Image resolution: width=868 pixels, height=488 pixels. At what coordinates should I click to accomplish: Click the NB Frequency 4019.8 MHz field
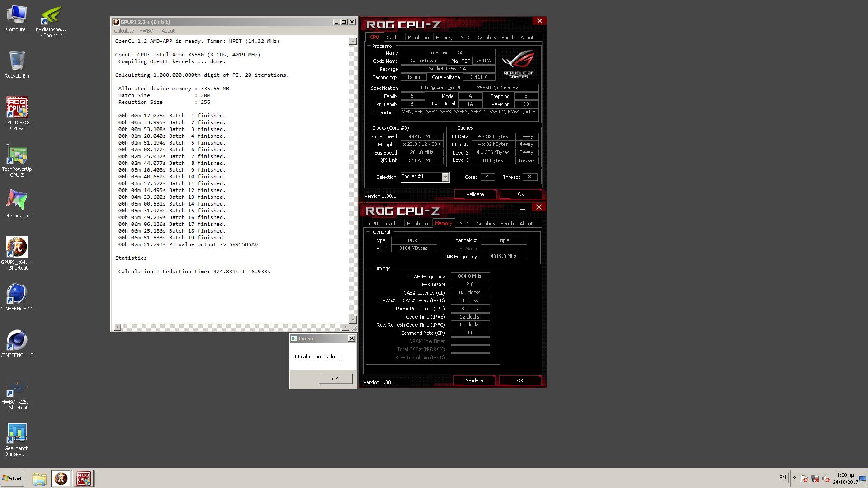(504, 257)
